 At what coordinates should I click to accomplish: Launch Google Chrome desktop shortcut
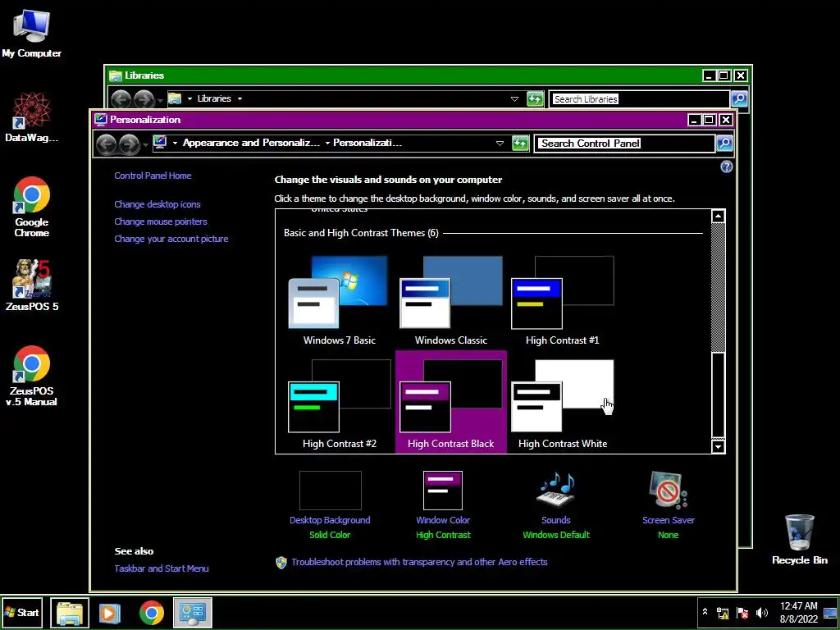(32, 207)
